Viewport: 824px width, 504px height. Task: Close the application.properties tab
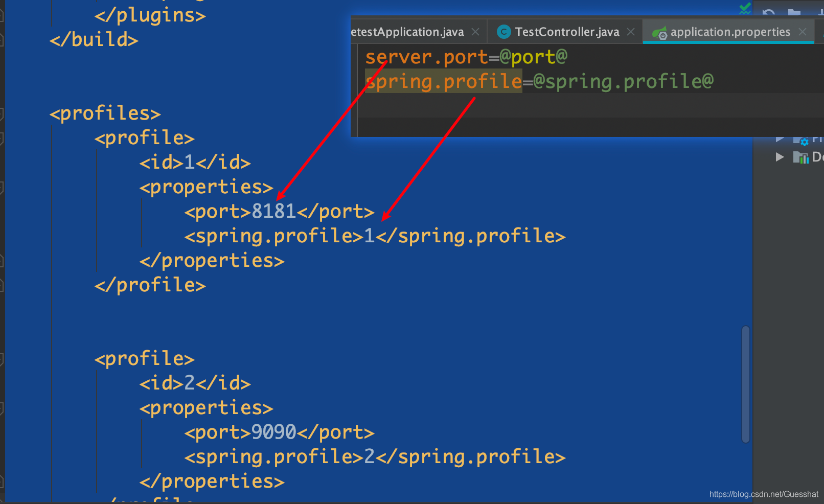[803, 32]
